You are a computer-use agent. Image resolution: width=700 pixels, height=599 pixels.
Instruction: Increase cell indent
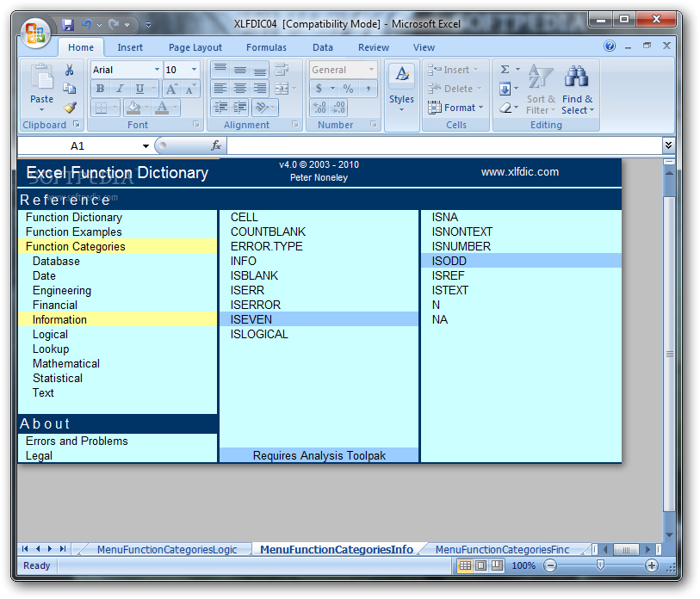(x=240, y=108)
